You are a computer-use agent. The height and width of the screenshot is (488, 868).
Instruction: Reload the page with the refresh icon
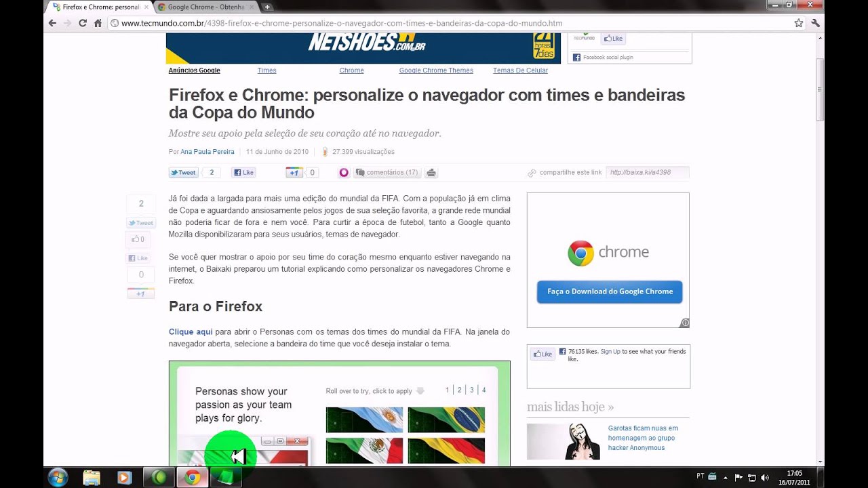pyautogui.click(x=83, y=23)
